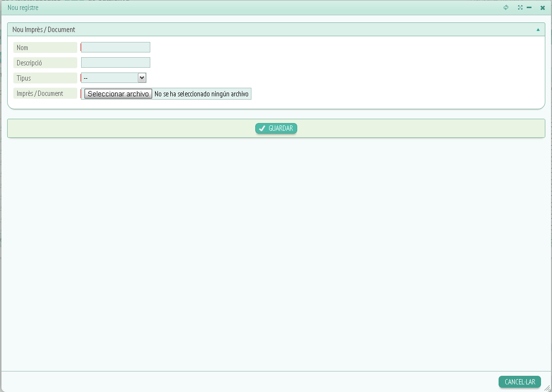This screenshot has width=552, height=392.
Task: Click the Nom text field
Action: pos(115,47)
